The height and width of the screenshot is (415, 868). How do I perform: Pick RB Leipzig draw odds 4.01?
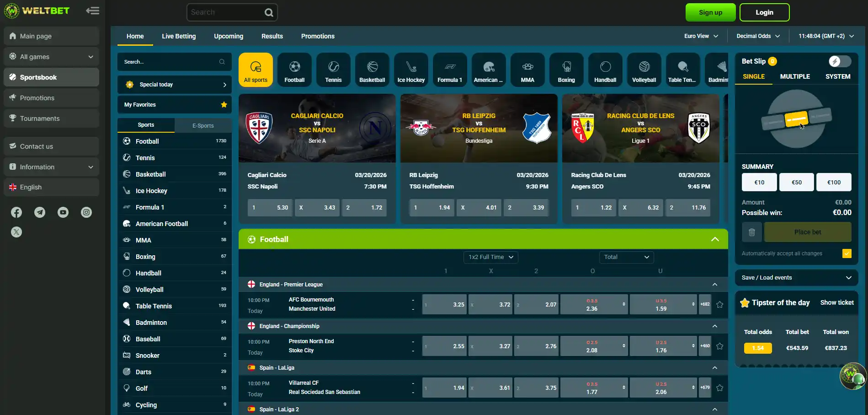click(x=479, y=208)
